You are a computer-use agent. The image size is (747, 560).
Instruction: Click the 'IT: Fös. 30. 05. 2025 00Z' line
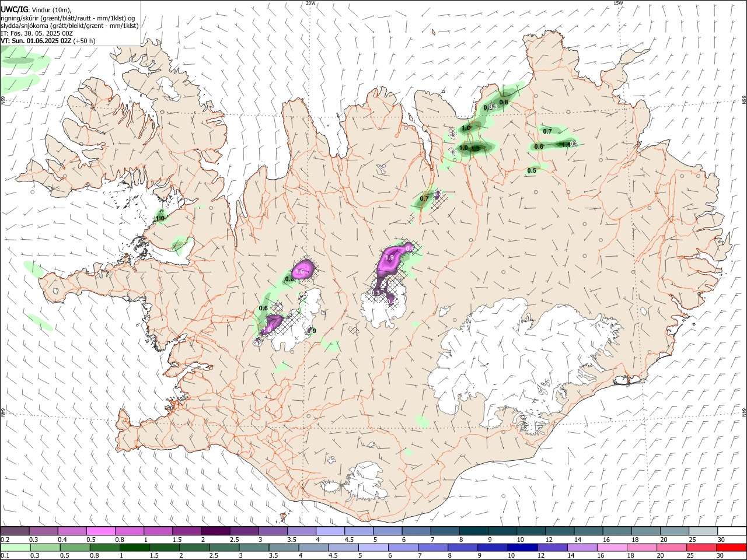point(36,33)
